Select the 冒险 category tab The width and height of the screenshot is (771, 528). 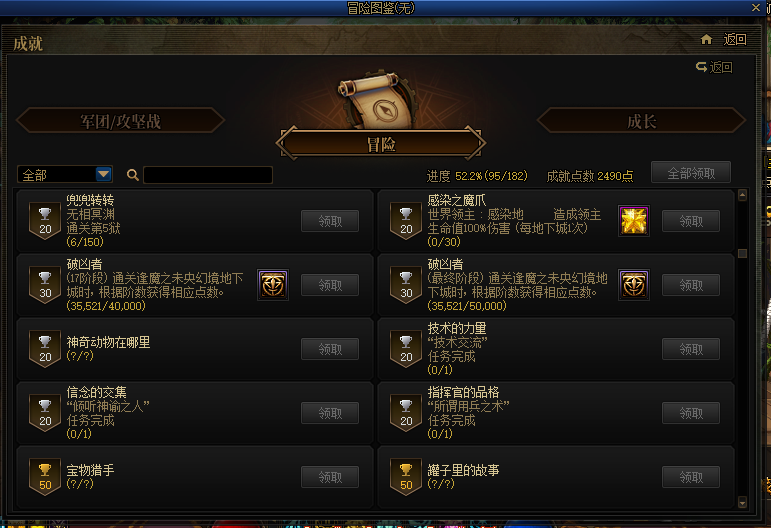[381, 144]
